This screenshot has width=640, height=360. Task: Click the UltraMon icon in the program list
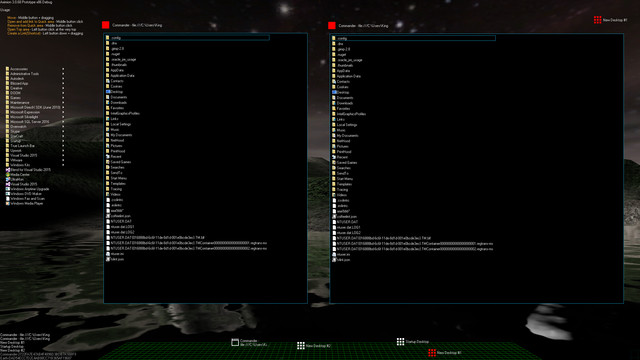pyautogui.click(x=8, y=180)
